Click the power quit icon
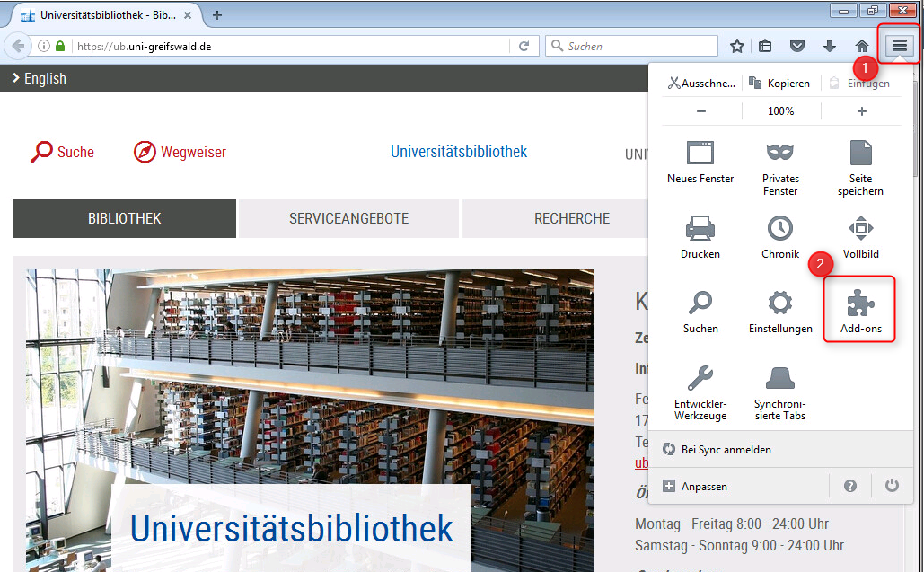Image resolution: width=924 pixels, height=572 pixels. [x=892, y=486]
